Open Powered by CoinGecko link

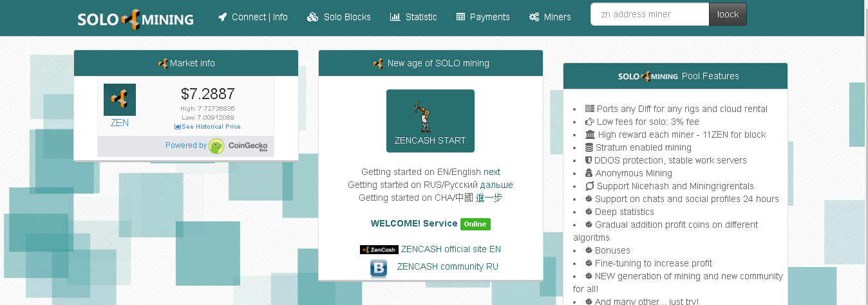[x=216, y=146]
